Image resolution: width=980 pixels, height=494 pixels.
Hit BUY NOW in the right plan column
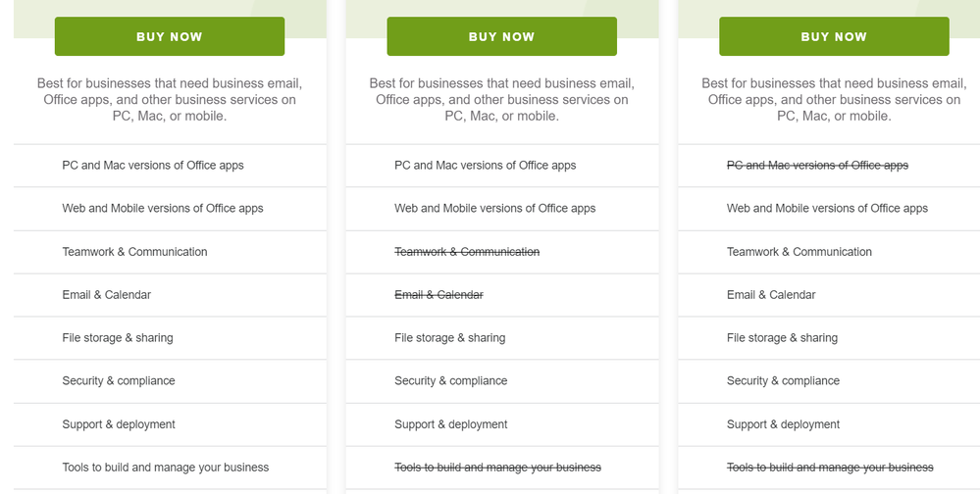[834, 37]
